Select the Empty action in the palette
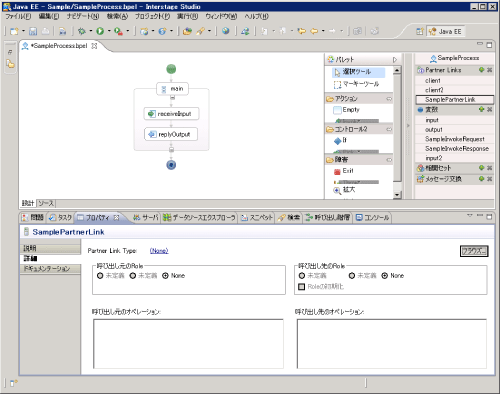Screen dimensions: 500x394 coord(347,110)
